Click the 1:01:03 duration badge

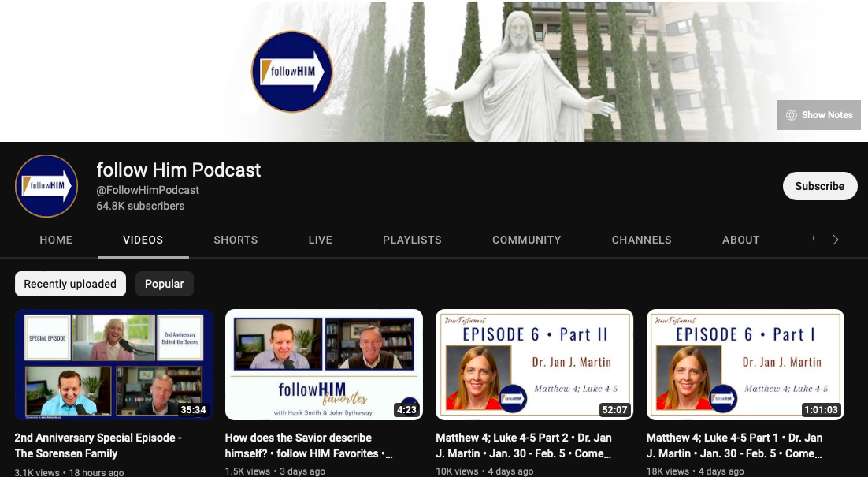(821, 410)
